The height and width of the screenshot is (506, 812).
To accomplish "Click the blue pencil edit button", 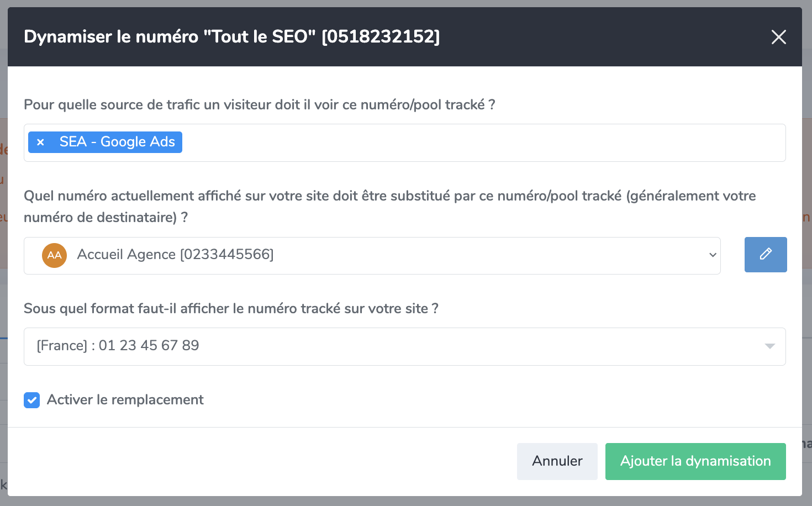I will click(765, 255).
